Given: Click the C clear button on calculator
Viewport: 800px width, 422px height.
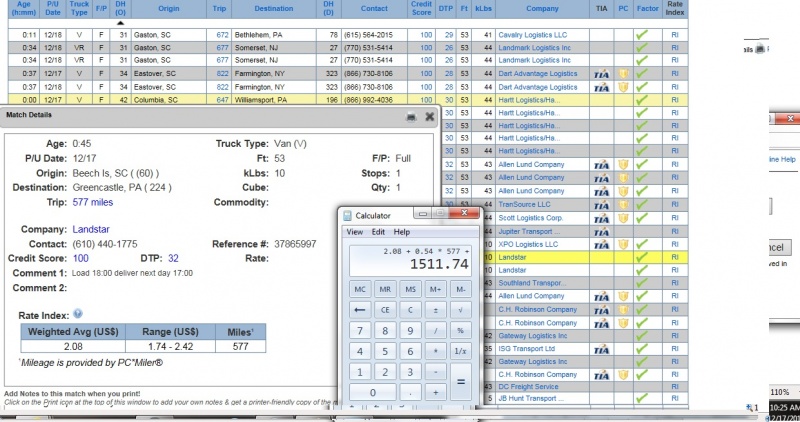Looking at the screenshot, I should pos(410,310).
